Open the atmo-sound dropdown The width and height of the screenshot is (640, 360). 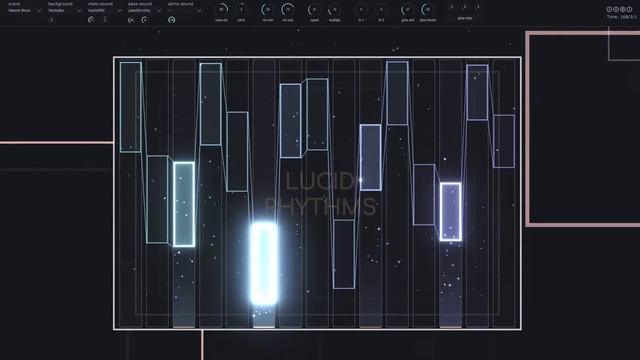(184, 11)
